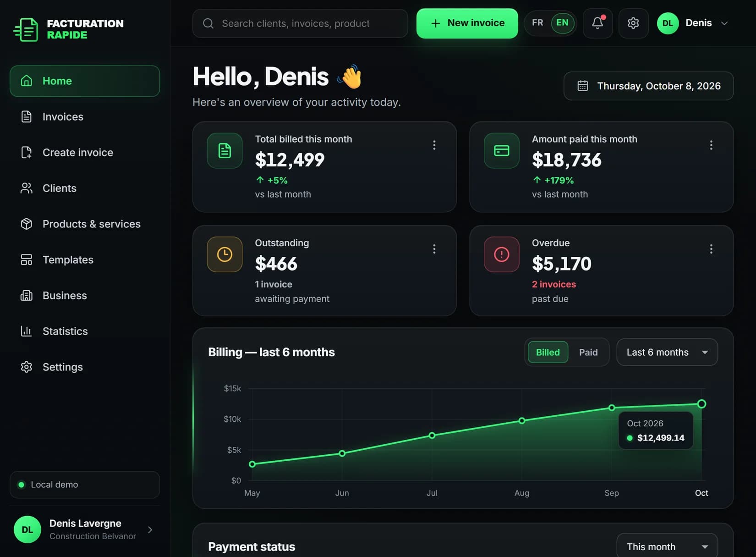Expand Denis Lavergne profile chevron
Image resolution: width=756 pixels, height=557 pixels.
click(150, 529)
